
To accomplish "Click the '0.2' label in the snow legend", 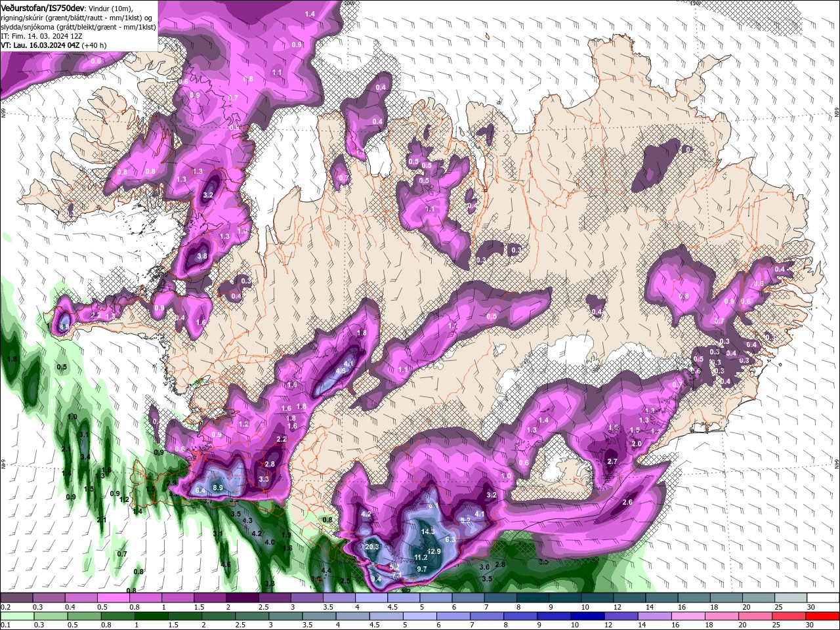I will 5,607.
